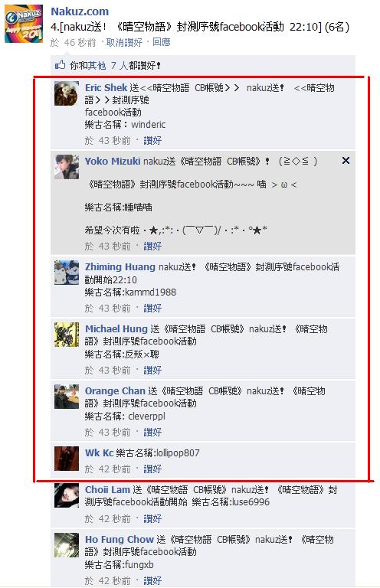Click Michael Hung's avatar image
Screen dimensions: 380x588
tap(67, 335)
